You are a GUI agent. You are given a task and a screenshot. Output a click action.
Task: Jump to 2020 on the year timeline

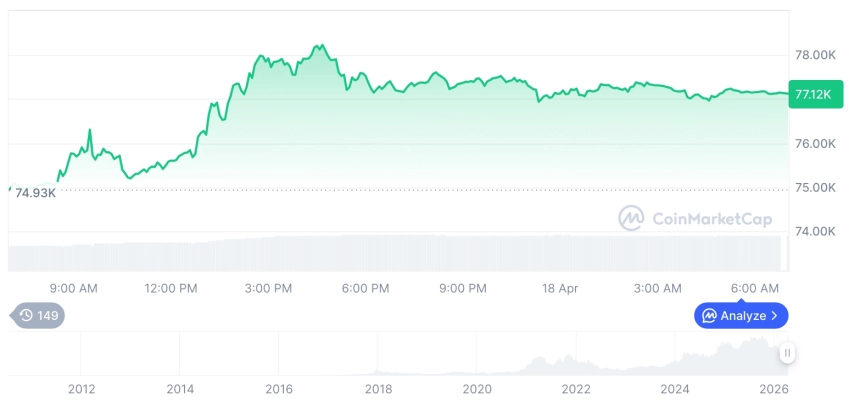[x=477, y=389]
